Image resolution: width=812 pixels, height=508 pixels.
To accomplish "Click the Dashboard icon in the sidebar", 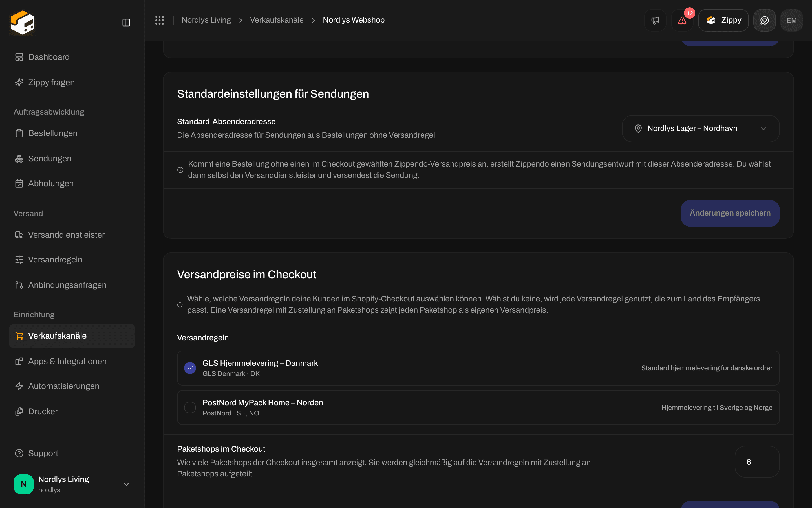I will pos(19,57).
